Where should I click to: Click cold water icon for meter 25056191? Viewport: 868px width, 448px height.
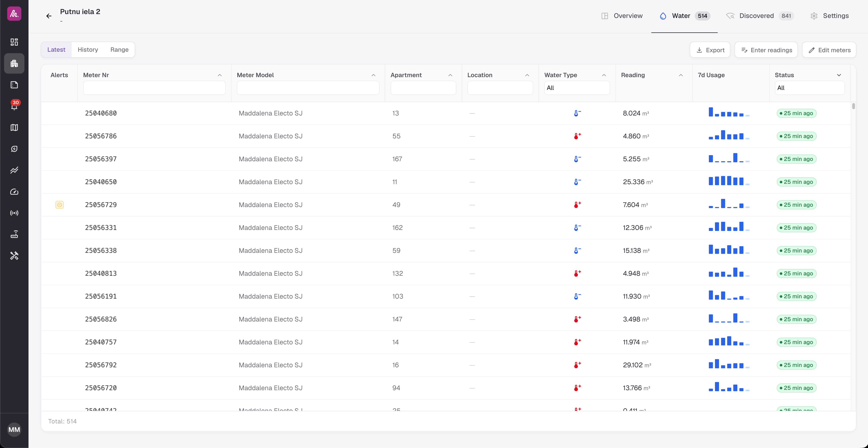click(x=577, y=296)
